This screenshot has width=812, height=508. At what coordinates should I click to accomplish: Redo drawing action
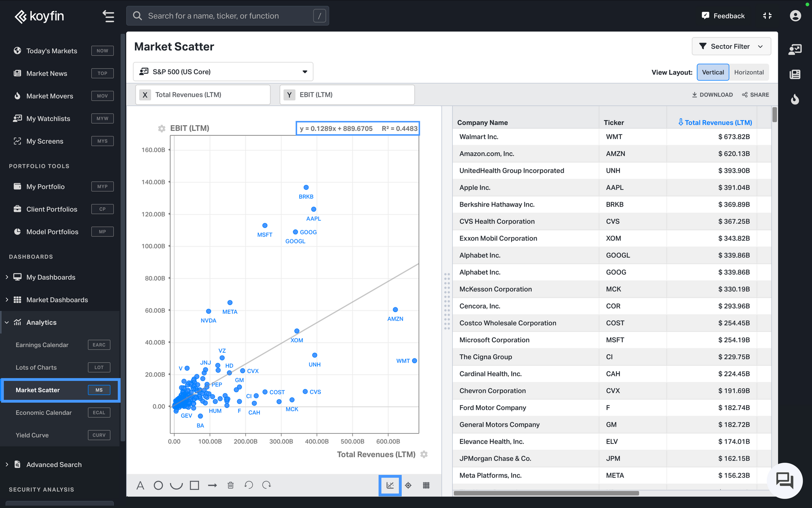tap(267, 485)
